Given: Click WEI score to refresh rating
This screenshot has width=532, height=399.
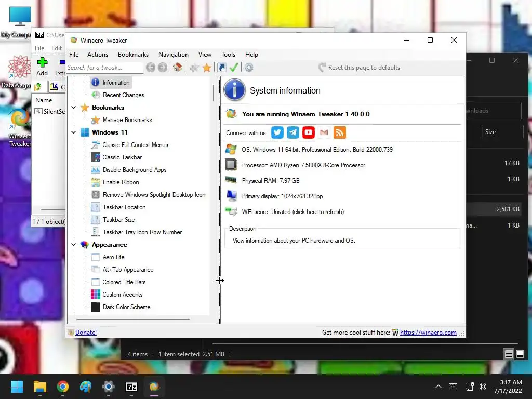Looking at the screenshot, I should click(x=293, y=212).
